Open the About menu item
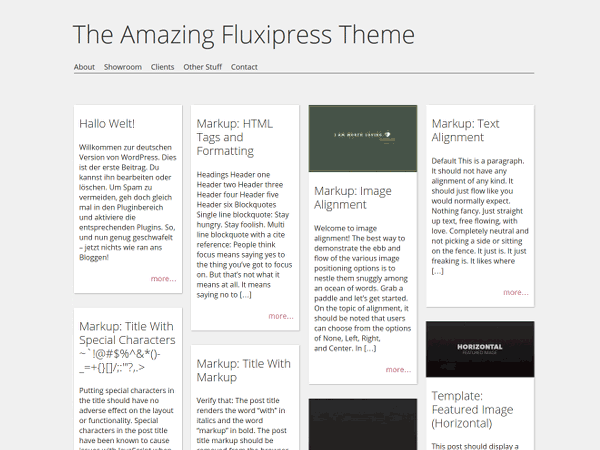 click(x=84, y=67)
